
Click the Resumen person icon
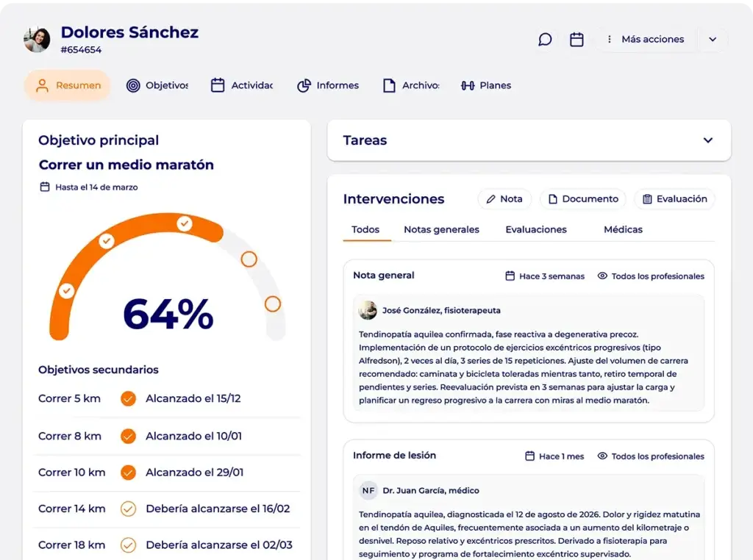tap(42, 85)
